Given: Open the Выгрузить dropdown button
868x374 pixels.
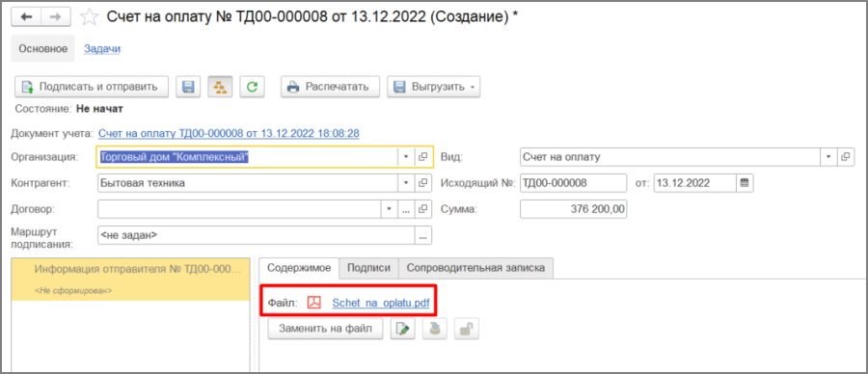Looking at the screenshot, I should 433,87.
